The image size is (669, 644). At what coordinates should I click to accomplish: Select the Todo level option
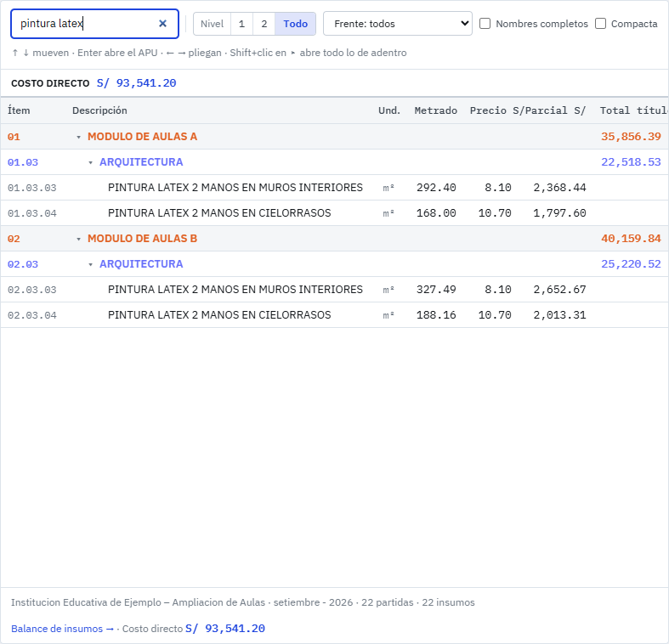click(295, 24)
